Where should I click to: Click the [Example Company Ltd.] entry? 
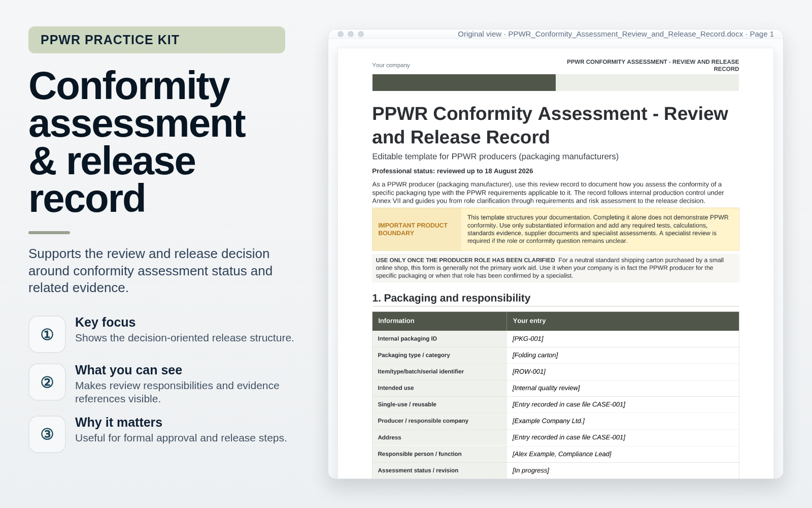(623, 421)
